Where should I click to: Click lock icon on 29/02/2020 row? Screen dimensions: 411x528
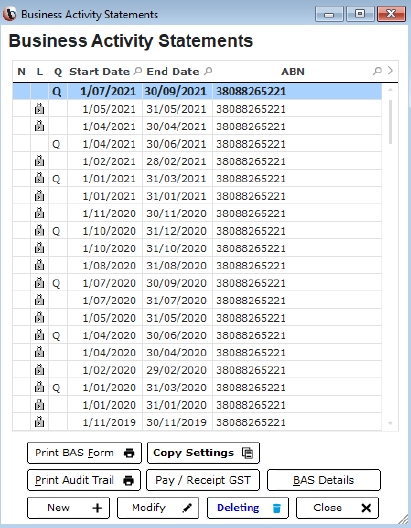pyautogui.click(x=39, y=370)
